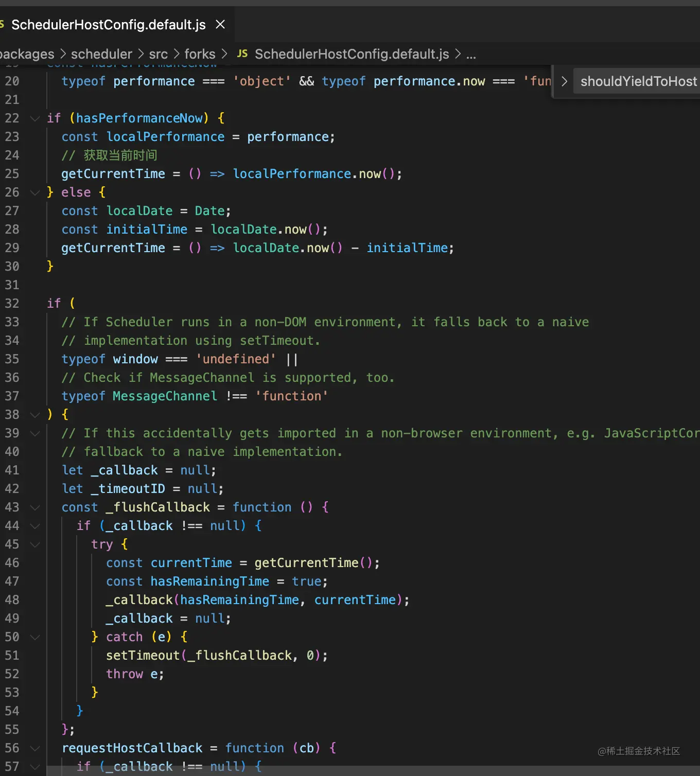Collapse the fold arrow at line 38
The image size is (700, 776).
35,415
